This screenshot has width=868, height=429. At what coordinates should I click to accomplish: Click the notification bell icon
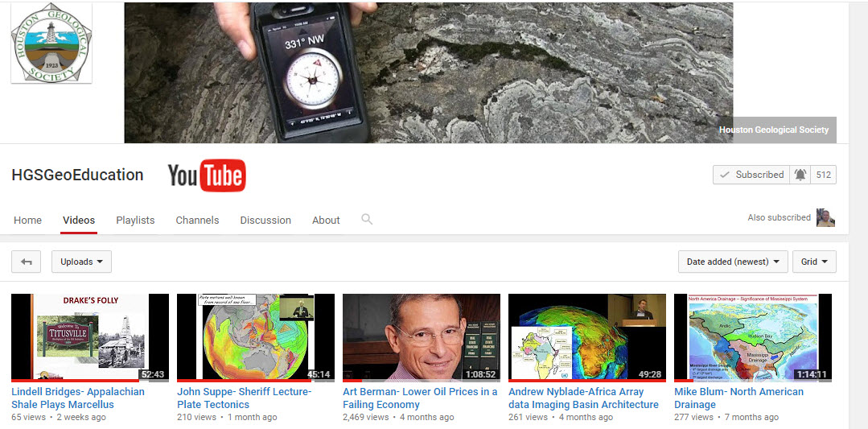click(800, 175)
